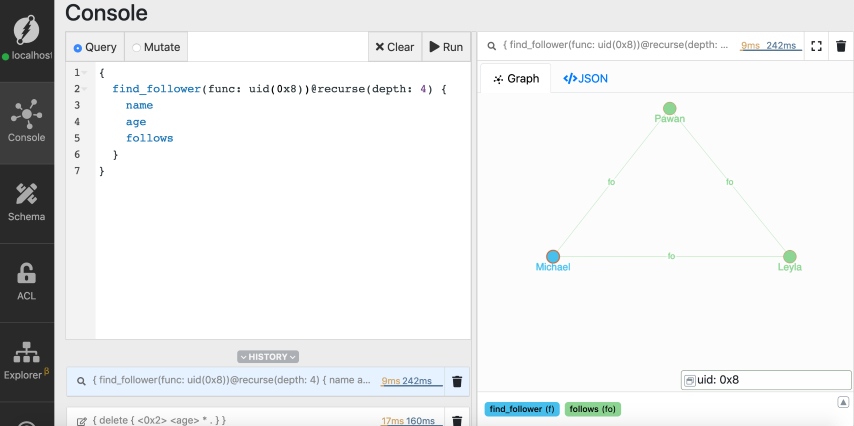Toggle fullscreen for the results panel
The width and height of the screenshot is (854, 426).
click(817, 46)
